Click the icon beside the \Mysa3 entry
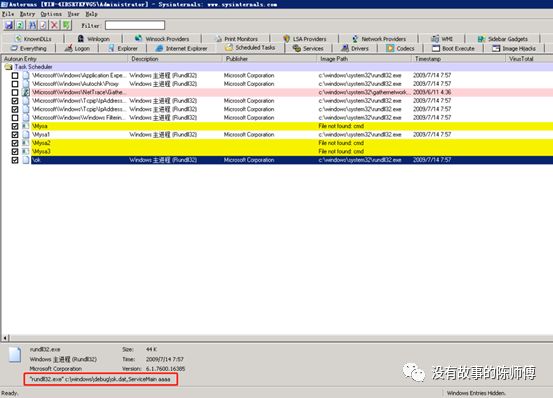 pyautogui.click(x=26, y=151)
